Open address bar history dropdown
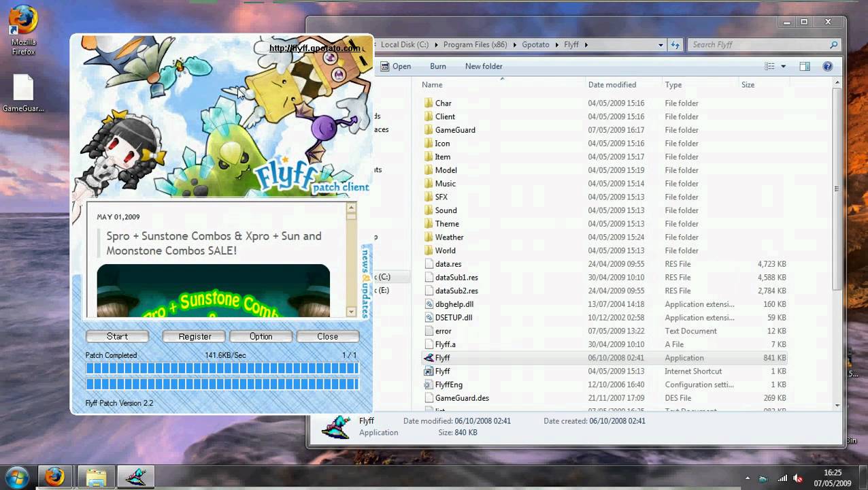Image resolution: width=868 pixels, height=490 pixels. [660, 45]
